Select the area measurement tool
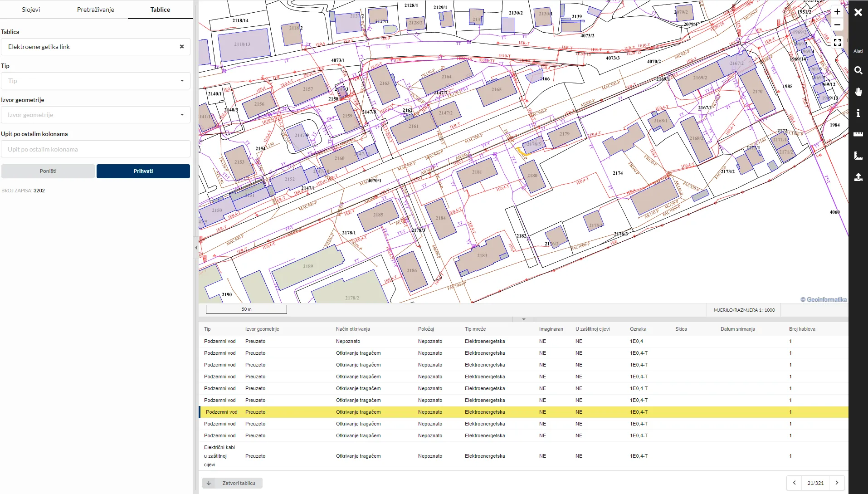 [x=858, y=156]
